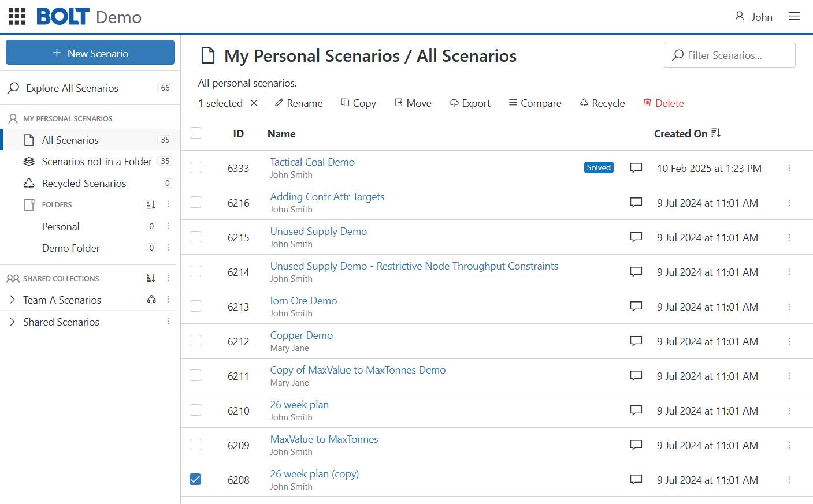The height and width of the screenshot is (504, 813).
Task: Select checkbox for scenario 6214
Action: click(195, 271)
